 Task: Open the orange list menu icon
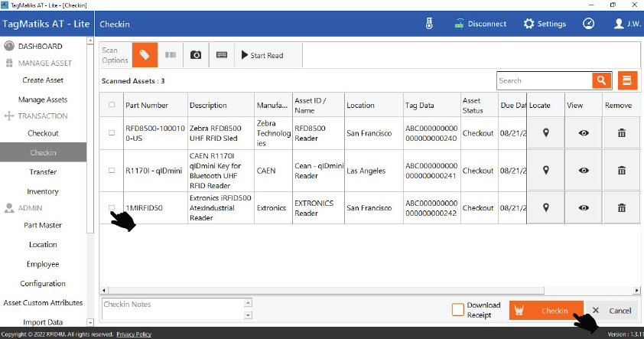pyautogui.click(x=628, y=80)
